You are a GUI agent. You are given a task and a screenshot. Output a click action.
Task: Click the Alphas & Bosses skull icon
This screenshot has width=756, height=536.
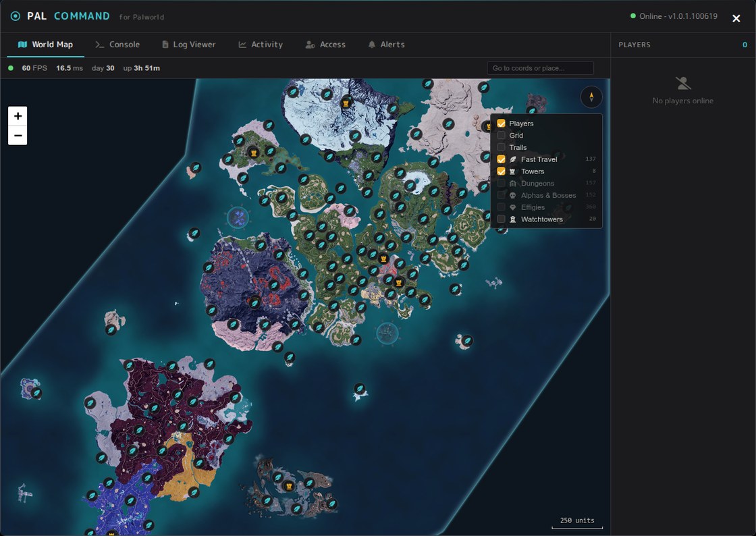coord(512,195)
